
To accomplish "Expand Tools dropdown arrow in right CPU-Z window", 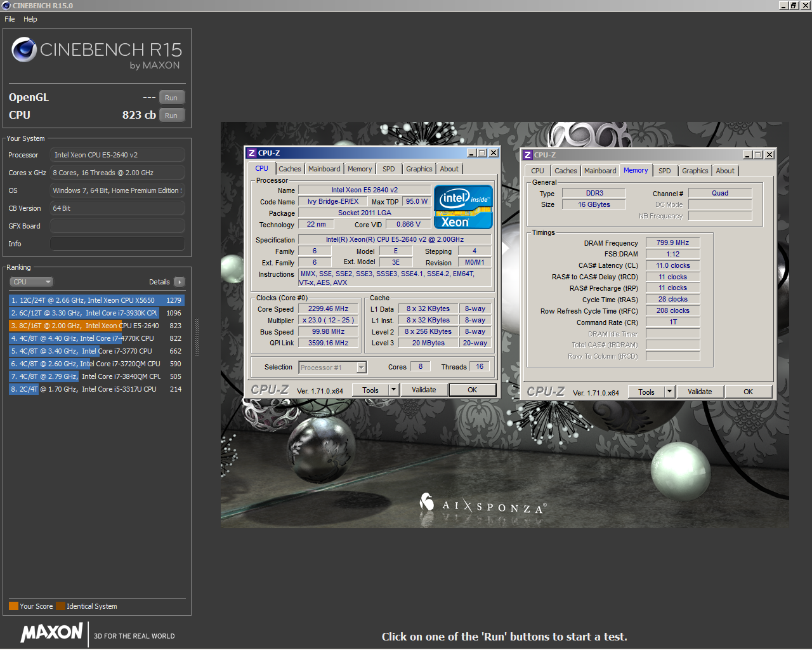I will [669, 392].
